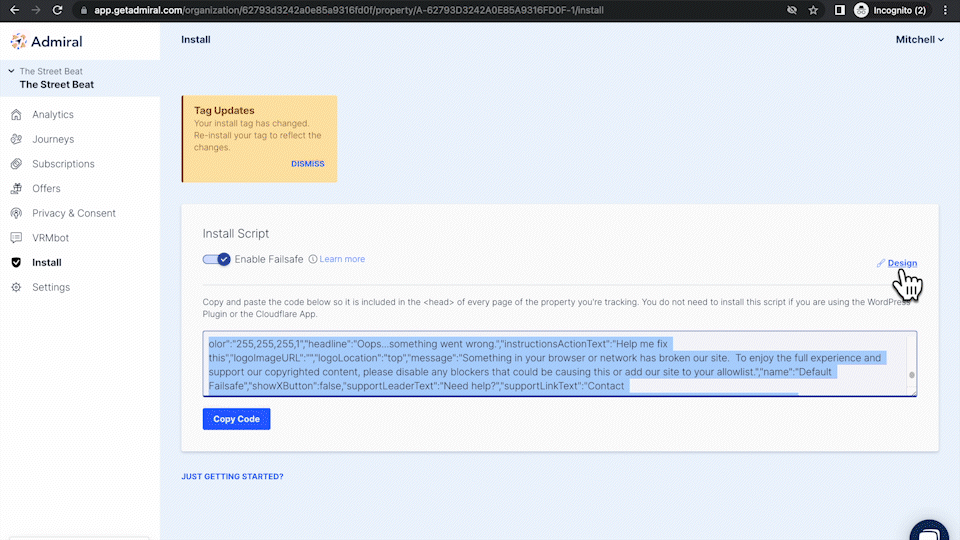The height and width of the screenshot is (540, 960).
Task: Open the browser three-dot menu
Action: tap(945, 10)
